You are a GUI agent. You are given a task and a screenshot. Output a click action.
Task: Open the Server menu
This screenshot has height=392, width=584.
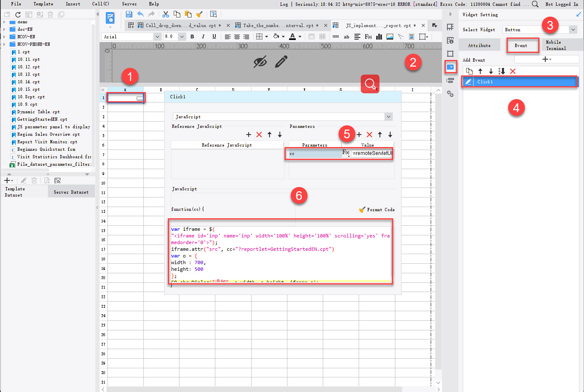129,4
